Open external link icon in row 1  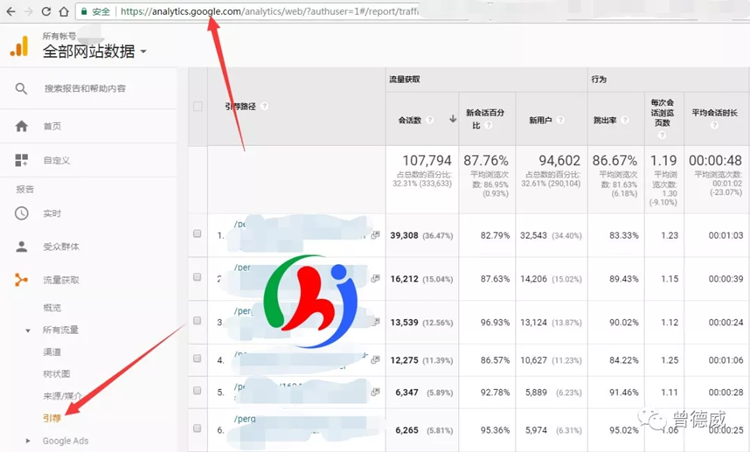point(375,235)
